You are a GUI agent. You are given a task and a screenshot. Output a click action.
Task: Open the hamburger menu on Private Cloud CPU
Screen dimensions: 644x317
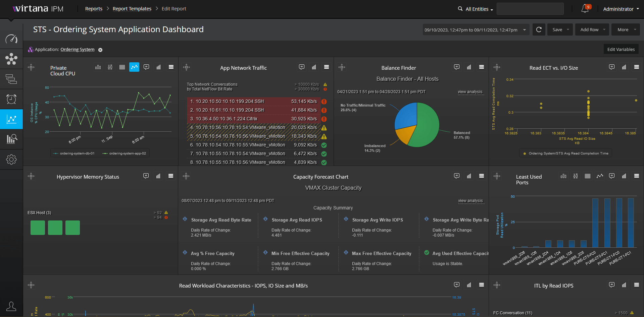pos(171,67)
